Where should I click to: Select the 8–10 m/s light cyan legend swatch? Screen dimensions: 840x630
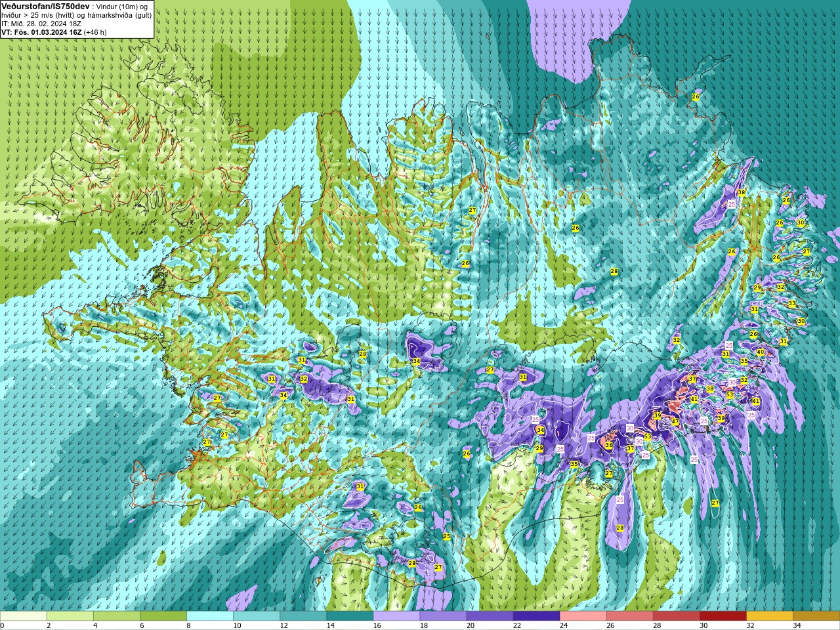click(210, 616)
